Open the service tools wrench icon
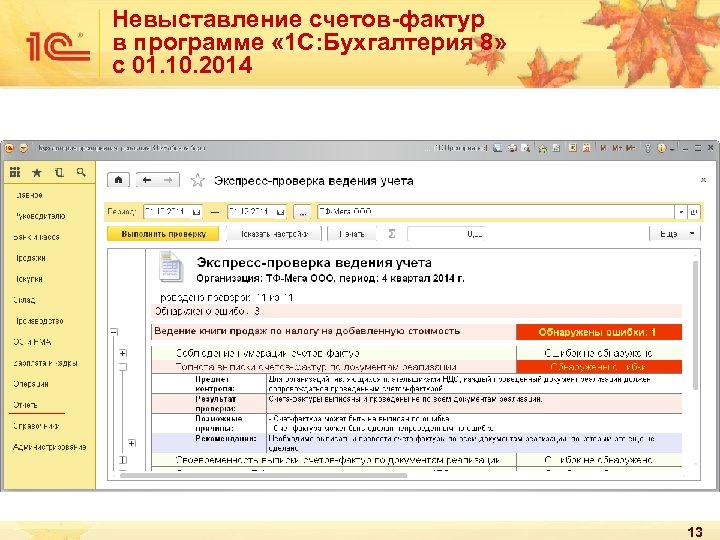 648,148
